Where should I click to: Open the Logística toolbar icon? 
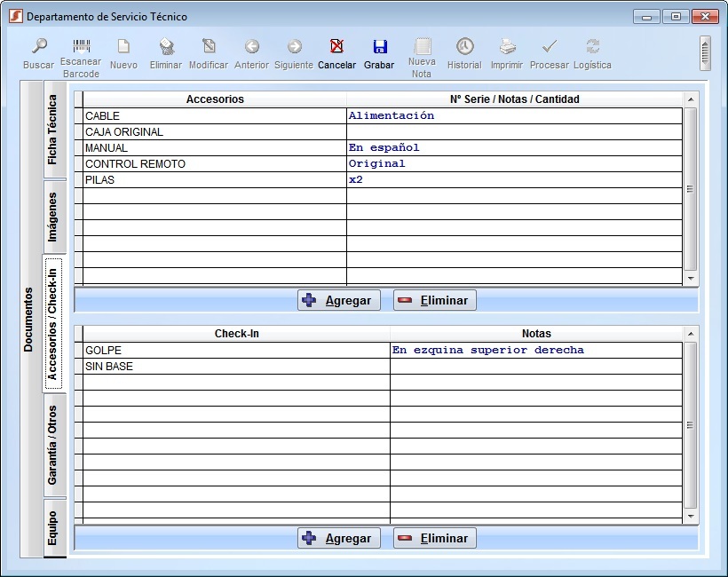point(592,46)
